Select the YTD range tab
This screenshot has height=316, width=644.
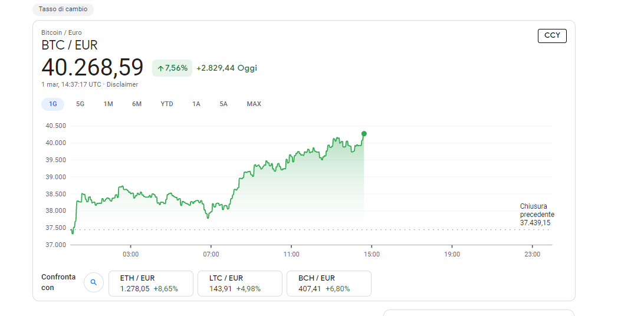click(x=167, y=104)
